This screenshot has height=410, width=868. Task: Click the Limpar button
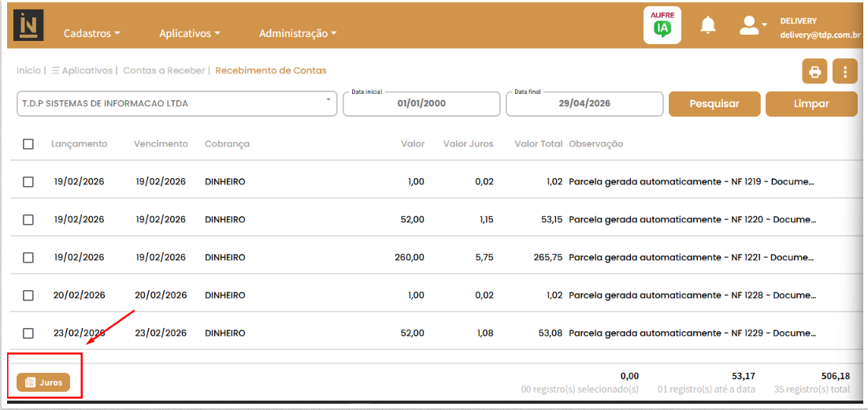(x=811, y=103)
